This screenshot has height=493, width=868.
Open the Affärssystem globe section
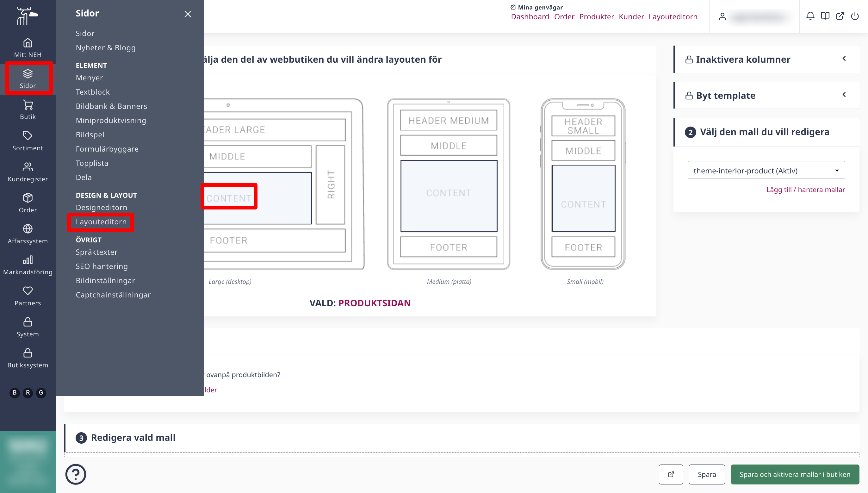point(28,234)
